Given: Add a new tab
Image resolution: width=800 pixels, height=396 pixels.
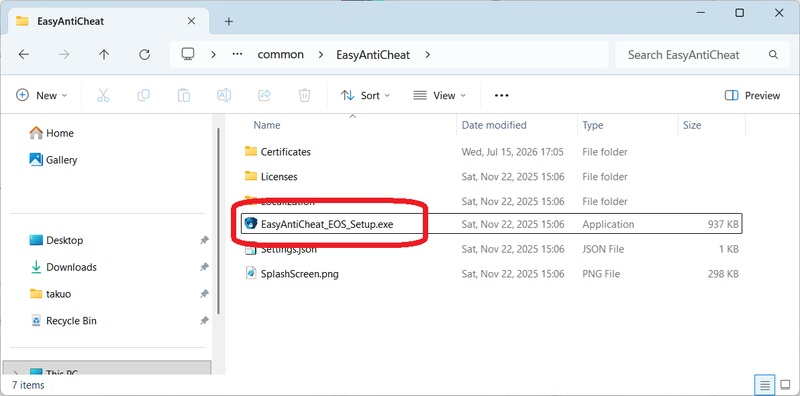Looking at the screenshot, I should click(229, 21).
